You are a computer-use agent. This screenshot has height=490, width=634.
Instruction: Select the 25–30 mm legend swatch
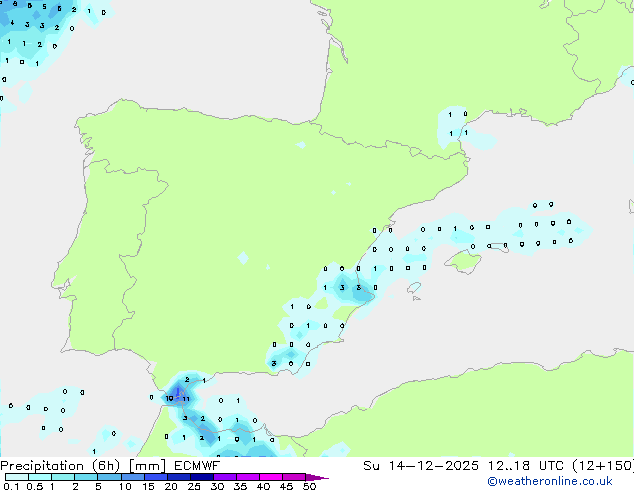pyautogui.click(x=201, y=477)
